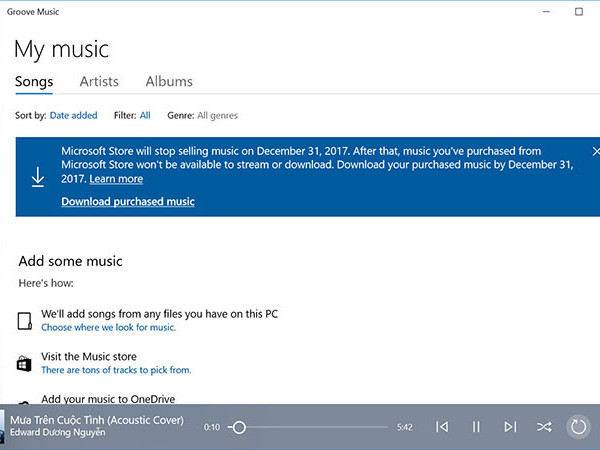
Task: Toggle repeat mode
Action: click(x=578, y=427)
